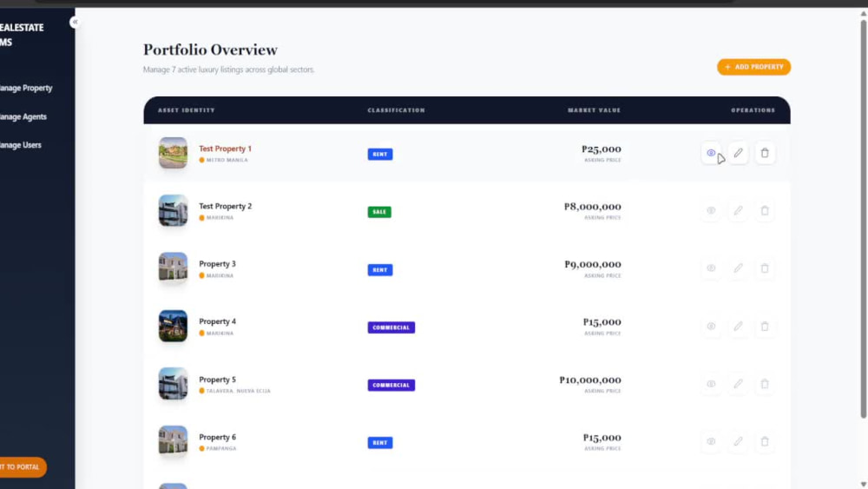Image resolution: width=868 pixels, height=489 pixels.
Task: Click the RENT badge for Test Property 1
Action: pyautogui.click(x=380, y=154)
